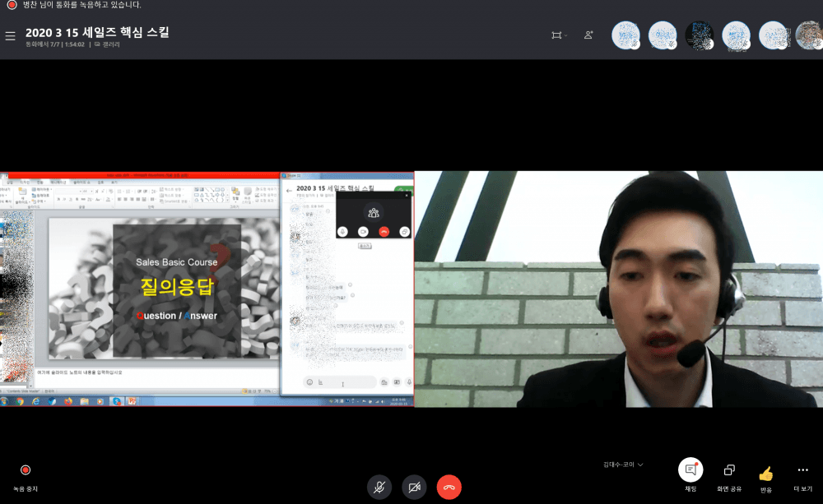Open the chat panel (채팅)
Image resolution: width=823 pixels, height=504 pixels.
coord(690,470)
